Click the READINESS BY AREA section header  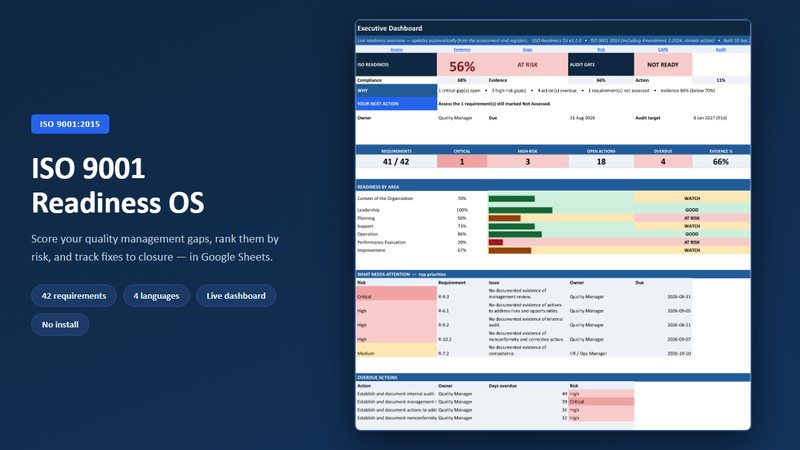[553, 187]
